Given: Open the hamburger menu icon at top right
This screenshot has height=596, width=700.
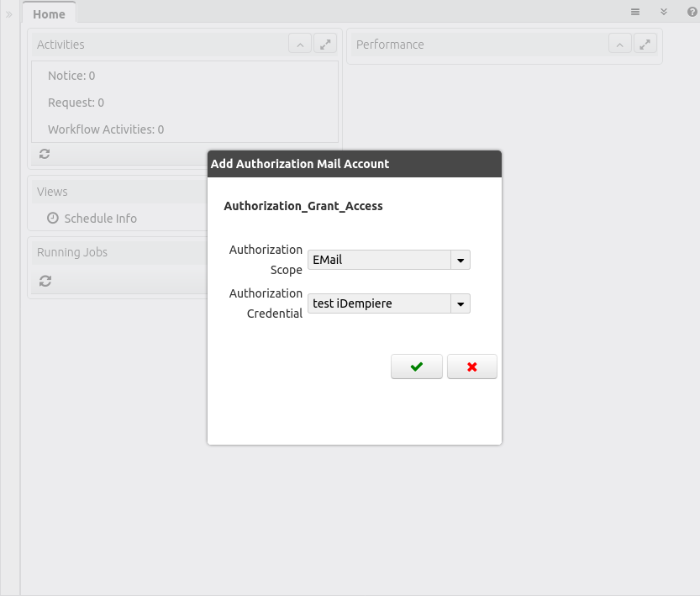Looking at the screenshot, I should point(635,12).
